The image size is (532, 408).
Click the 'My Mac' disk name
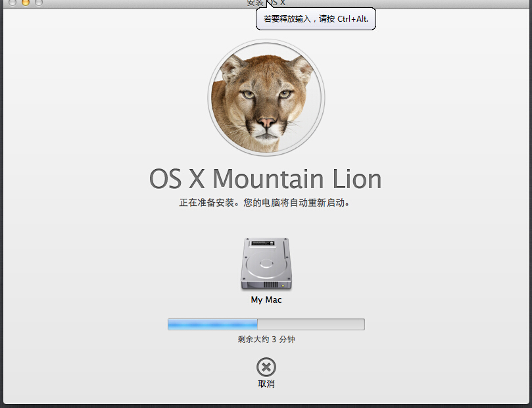click(x=266, y=299)
